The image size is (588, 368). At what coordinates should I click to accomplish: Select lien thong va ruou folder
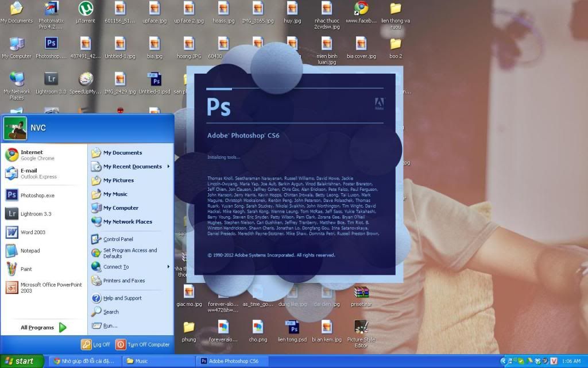coord(396,15)
